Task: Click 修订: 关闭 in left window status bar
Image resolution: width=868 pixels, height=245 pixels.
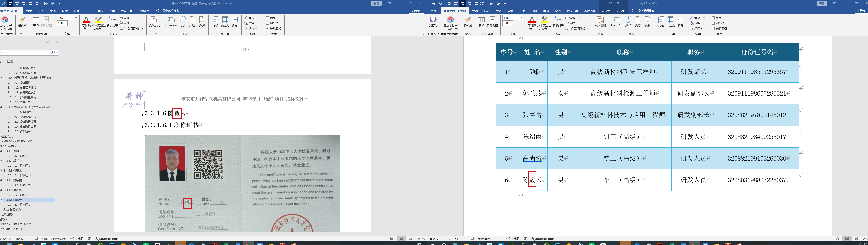Action: click(x=76, y=238)
